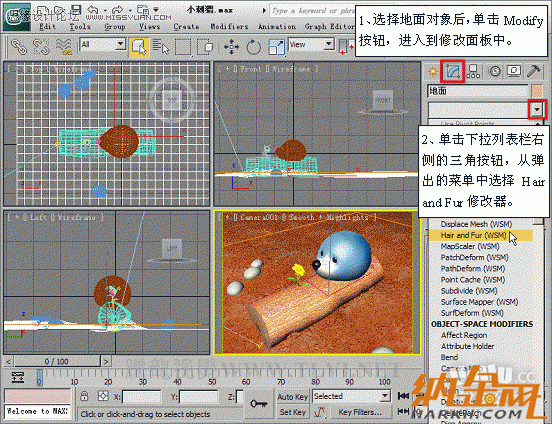Choose Affect Region modifier

tap(464, 335)
